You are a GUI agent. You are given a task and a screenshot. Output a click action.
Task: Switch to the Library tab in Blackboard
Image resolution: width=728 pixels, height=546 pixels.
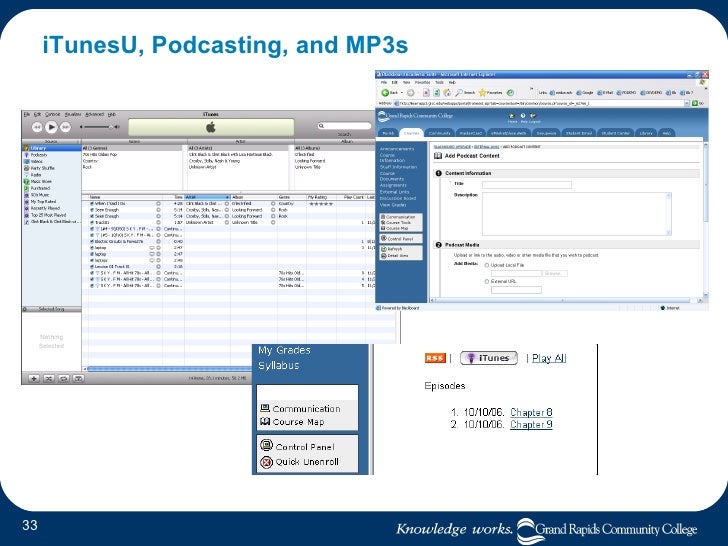(646, 133)
